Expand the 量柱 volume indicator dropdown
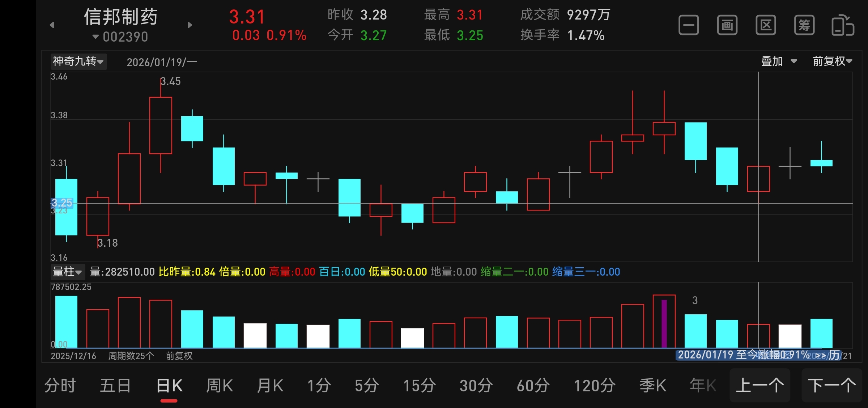The height and width of the screenshot is (408, 868). [67, 272]
